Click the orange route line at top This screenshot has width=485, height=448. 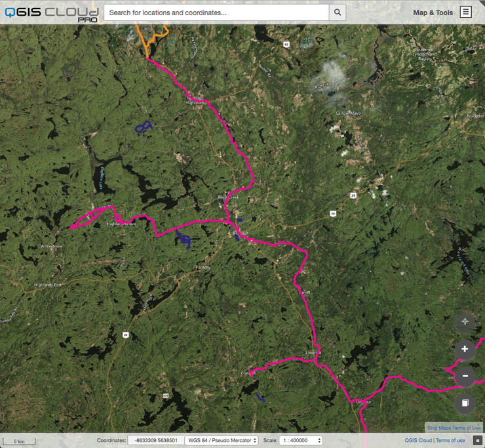158,34
